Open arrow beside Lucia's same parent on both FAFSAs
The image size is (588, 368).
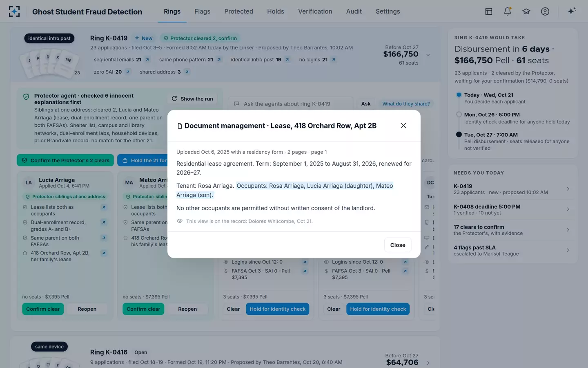[x=104, y=238]
